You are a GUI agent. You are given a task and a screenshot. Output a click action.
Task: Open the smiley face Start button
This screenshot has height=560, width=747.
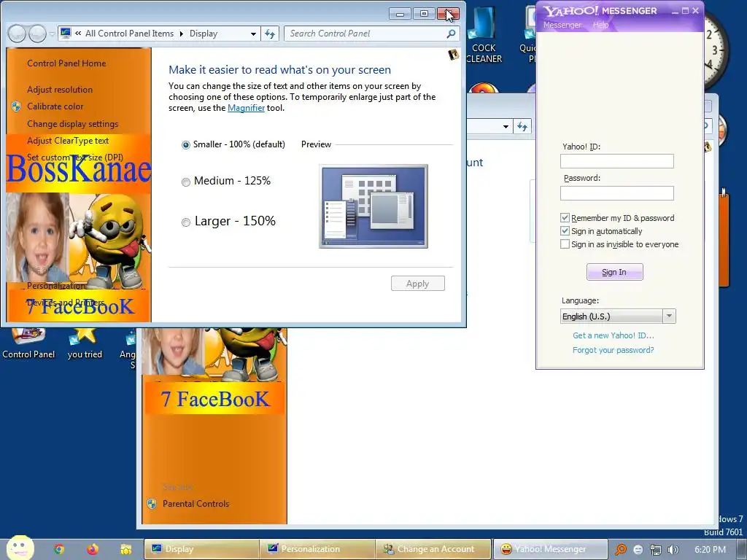click(x=20, y=548)
